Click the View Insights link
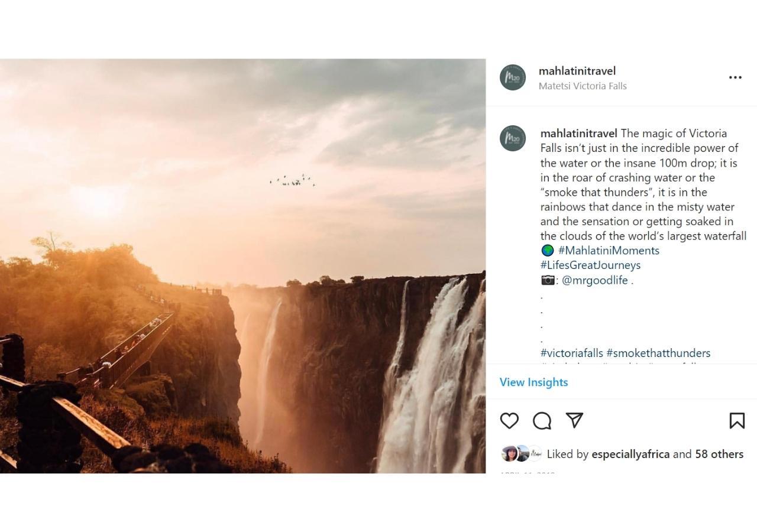 coord(533,382)
